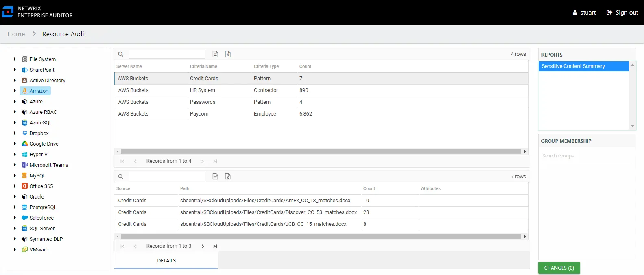Open the DETAILS tab

[x=166, y=260]
